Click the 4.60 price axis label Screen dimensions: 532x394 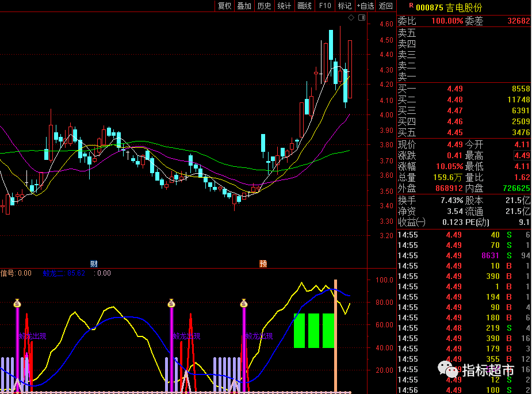pyautogui.click(x=386, y=24)
